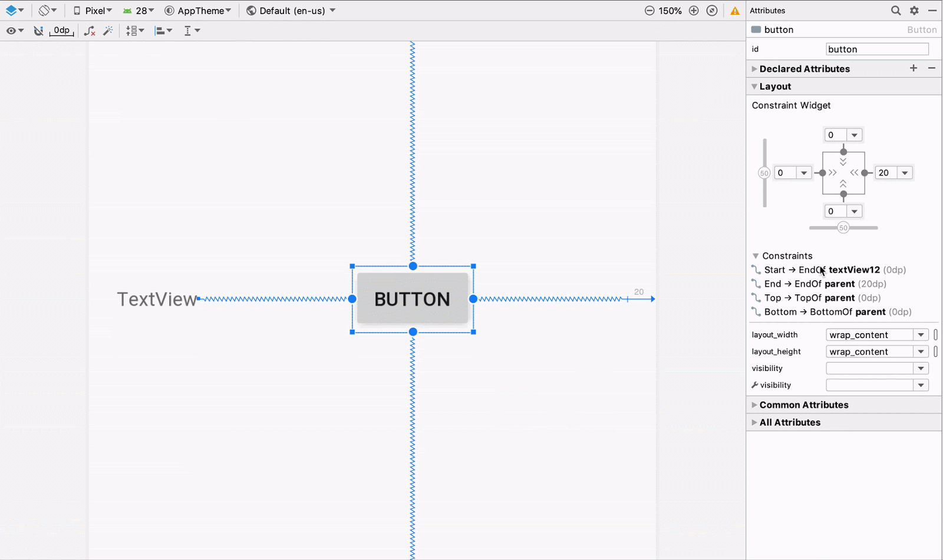Click the zoom to fit screen icon
Viewport: 943px width, 560px height.
(x=712, y=11)
